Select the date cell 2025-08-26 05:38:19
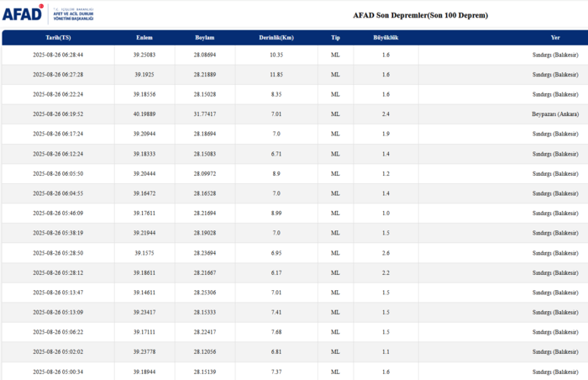The height and width of the screenshot is (380, 588). (x=58, y=233)
